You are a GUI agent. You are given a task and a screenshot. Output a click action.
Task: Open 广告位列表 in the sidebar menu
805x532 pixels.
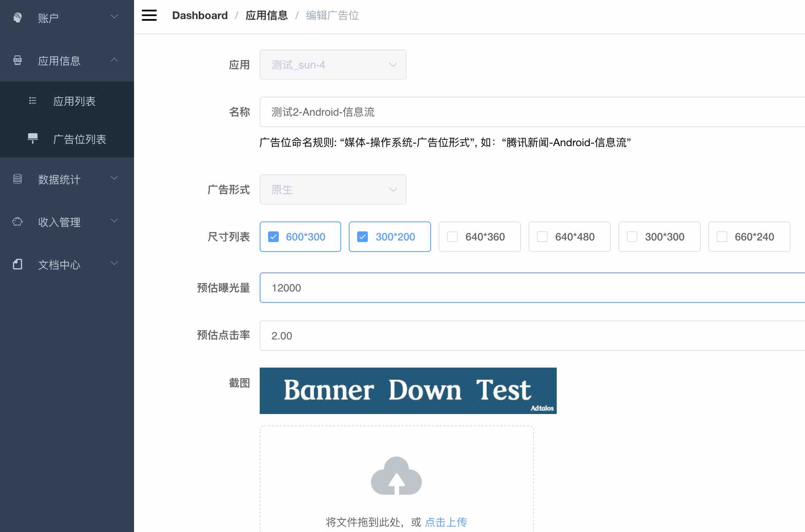tap(79, 139)
